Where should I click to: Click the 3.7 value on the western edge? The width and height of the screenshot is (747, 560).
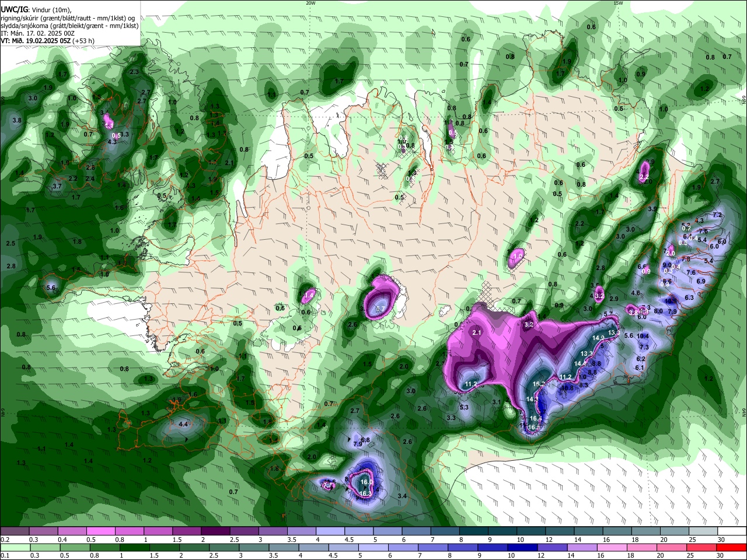click(57, 186)
